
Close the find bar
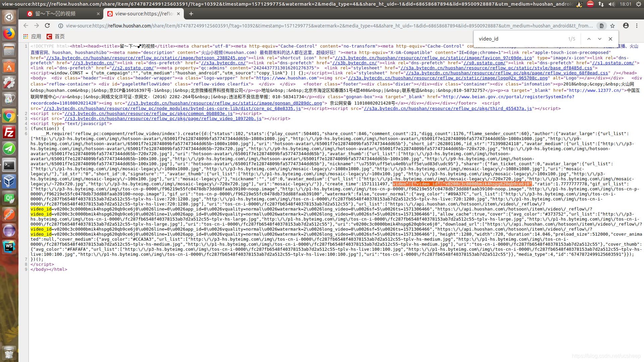610,39
